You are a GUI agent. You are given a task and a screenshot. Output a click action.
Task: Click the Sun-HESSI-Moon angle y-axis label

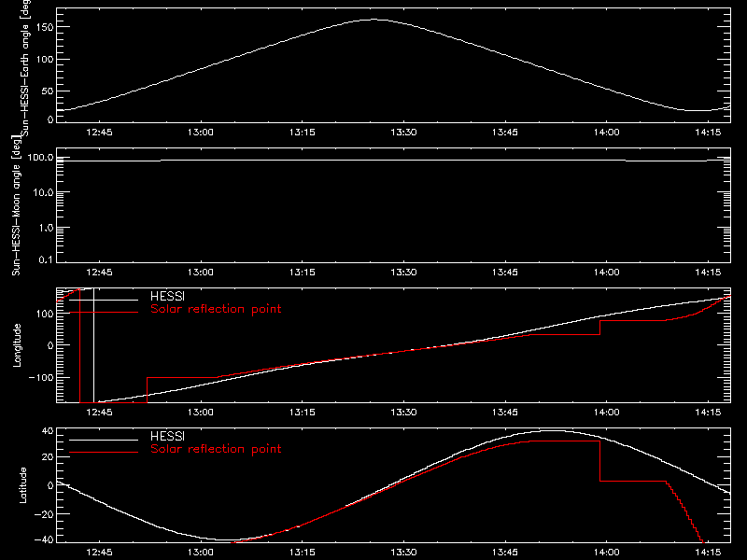[16, 205]
